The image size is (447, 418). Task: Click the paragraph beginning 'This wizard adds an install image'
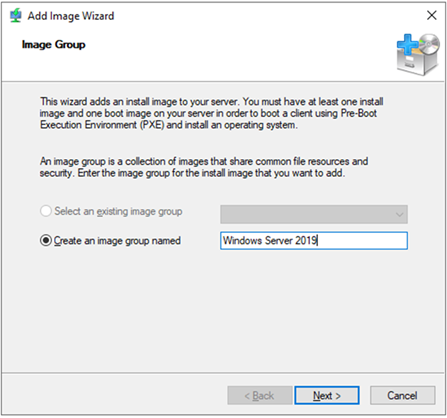pos(211,113)
